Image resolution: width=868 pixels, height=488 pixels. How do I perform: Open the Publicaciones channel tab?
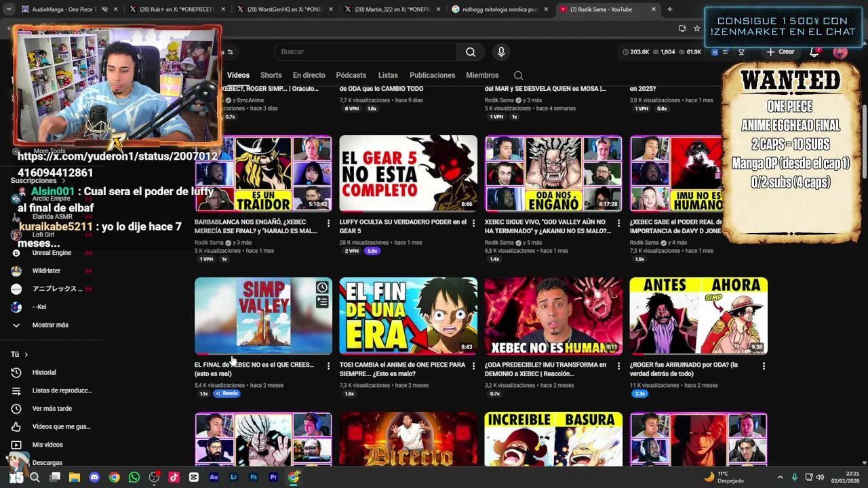point(432,75)
